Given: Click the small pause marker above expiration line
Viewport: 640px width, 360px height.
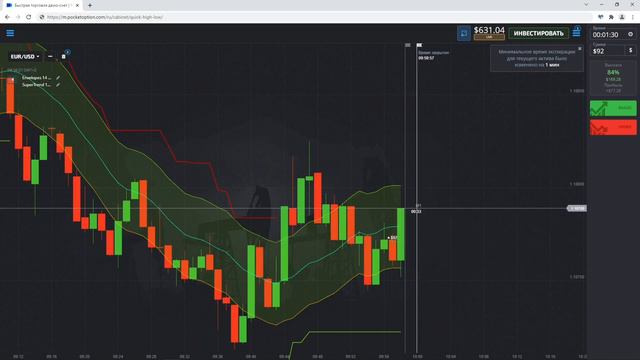Looking at the screenshot, I should point(419,45).
